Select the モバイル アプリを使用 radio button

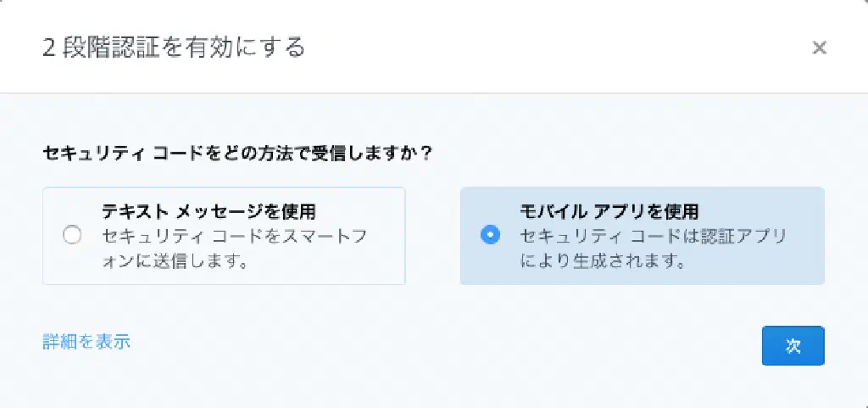click(489, 235)
